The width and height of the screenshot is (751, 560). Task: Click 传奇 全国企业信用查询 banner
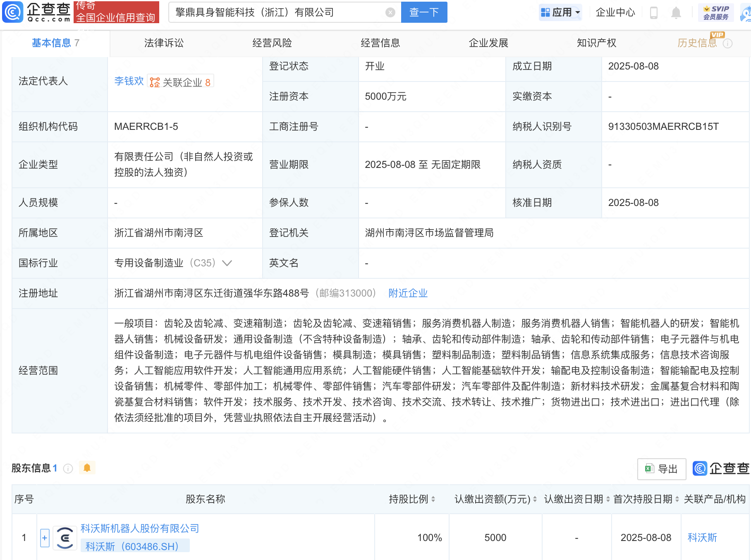click(x=116, y=12)
